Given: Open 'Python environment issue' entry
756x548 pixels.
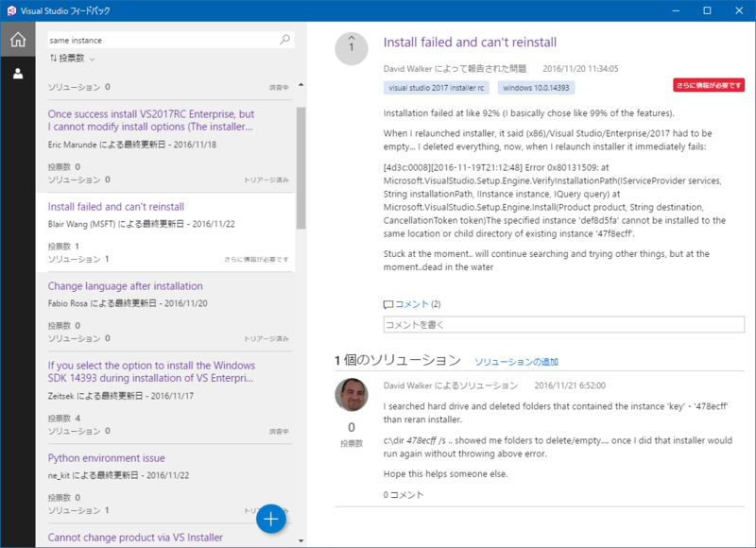Looking at the screenshot, I should pyautogui.click(x=106, y=458).
